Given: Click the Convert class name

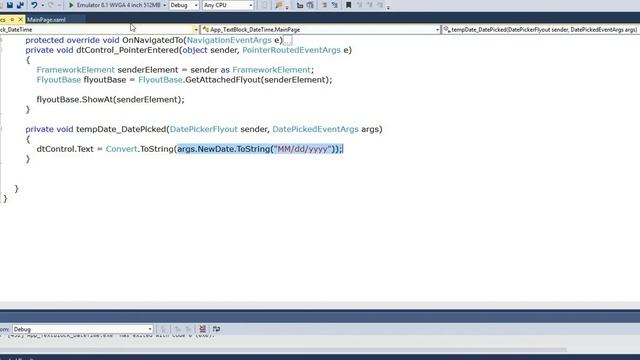Looking at the screenshot, I should pyautogui.click(x=122, y=149).
